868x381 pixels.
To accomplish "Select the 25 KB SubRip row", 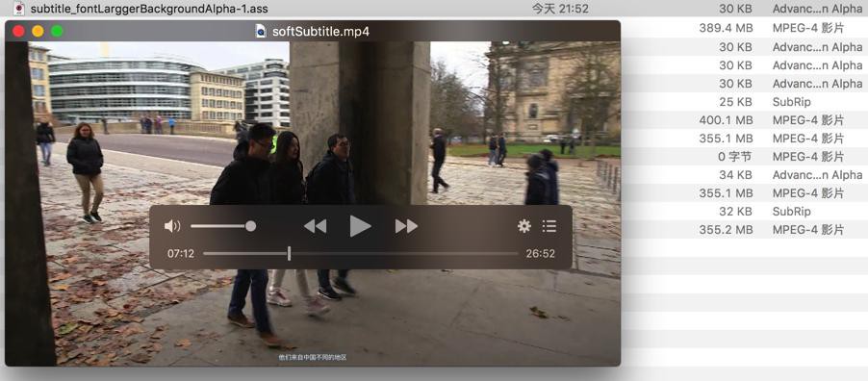I will click(x=744, y=101).
